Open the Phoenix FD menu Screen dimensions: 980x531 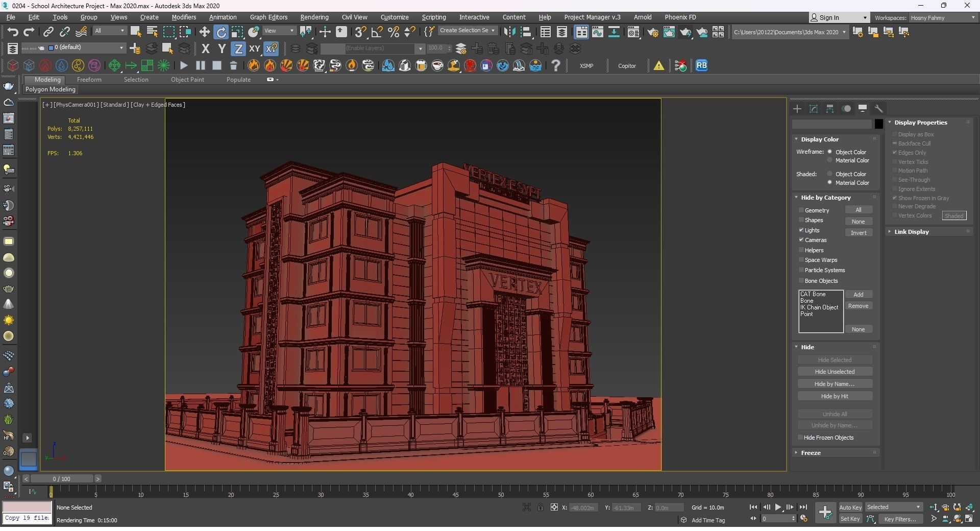click(x=680, y=17)
